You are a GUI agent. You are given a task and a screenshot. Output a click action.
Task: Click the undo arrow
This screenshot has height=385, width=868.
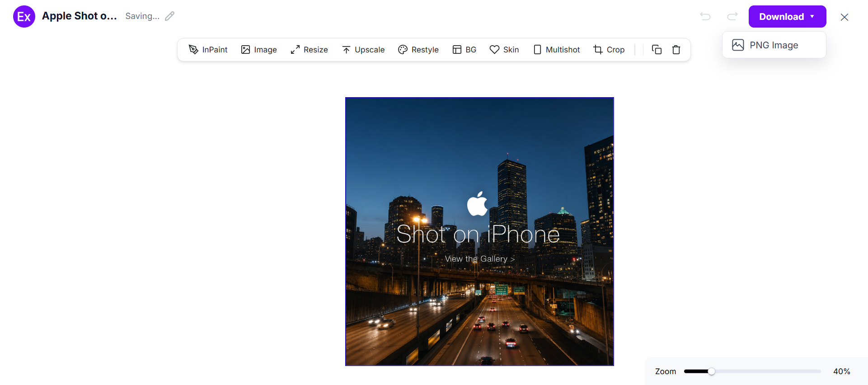click(705, 17)
